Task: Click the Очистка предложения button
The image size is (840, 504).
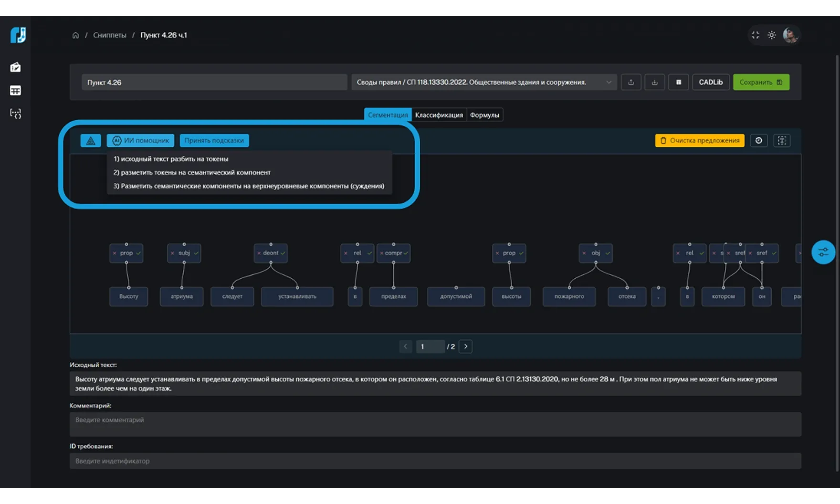Action: click(699, 140)
